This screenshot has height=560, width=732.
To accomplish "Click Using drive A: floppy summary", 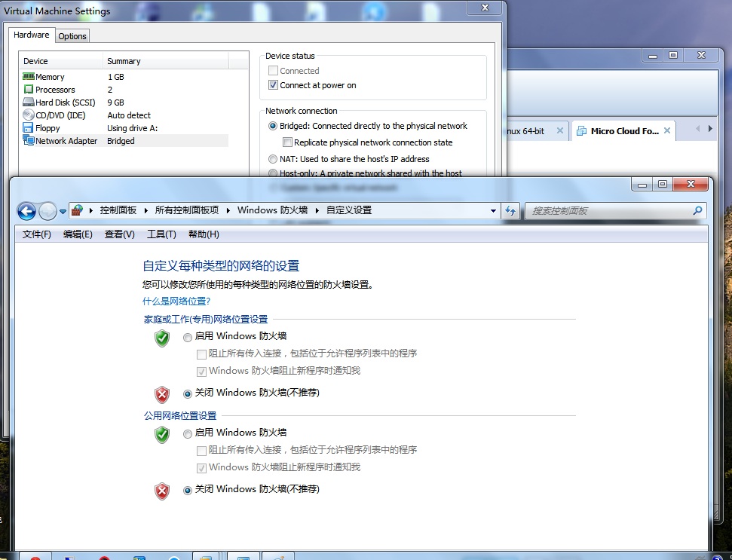I will click(133, 128).
